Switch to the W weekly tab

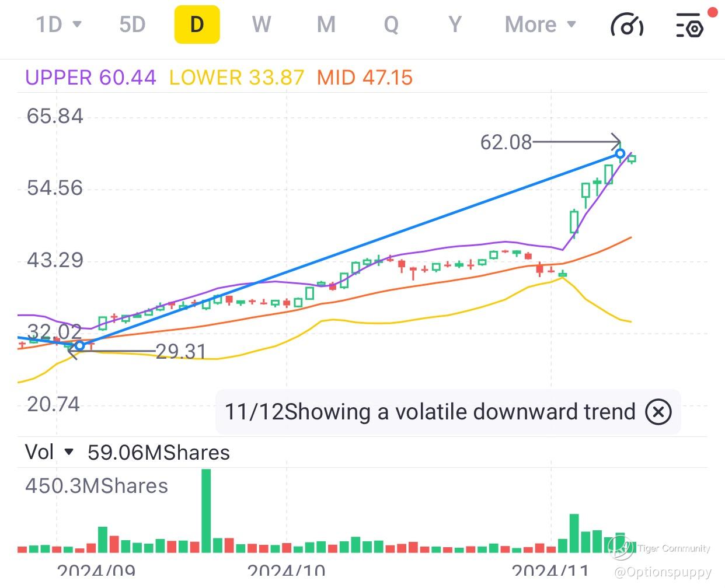click(262, 24)
